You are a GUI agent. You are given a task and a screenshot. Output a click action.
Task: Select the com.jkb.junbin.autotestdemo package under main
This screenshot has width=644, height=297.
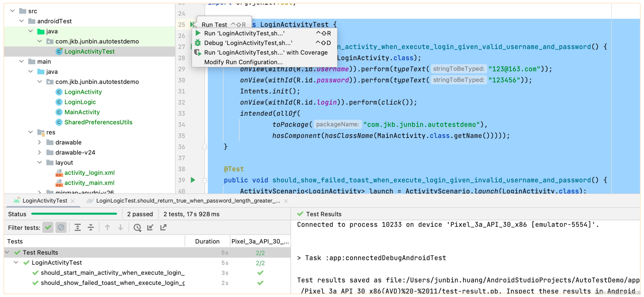(97, 82)
